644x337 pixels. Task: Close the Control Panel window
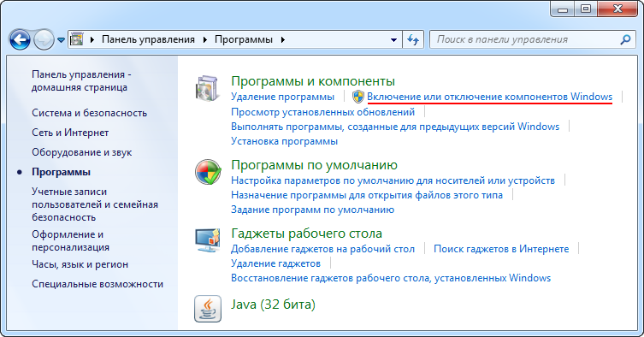(x=618, y=9)
